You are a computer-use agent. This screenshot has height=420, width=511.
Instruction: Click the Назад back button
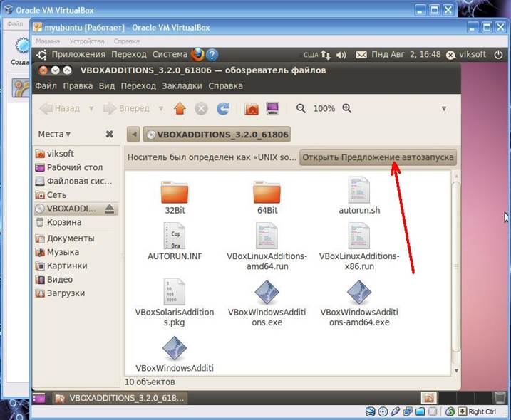tap(61, 108)
